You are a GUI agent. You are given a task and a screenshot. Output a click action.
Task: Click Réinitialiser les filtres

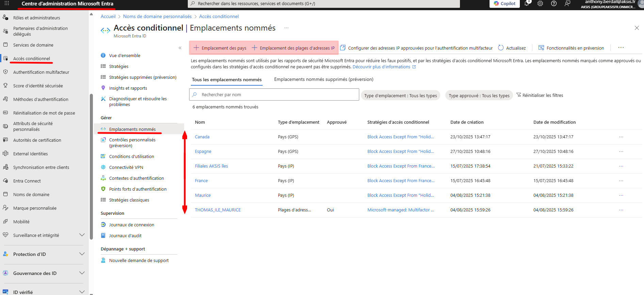coord(540,95)
